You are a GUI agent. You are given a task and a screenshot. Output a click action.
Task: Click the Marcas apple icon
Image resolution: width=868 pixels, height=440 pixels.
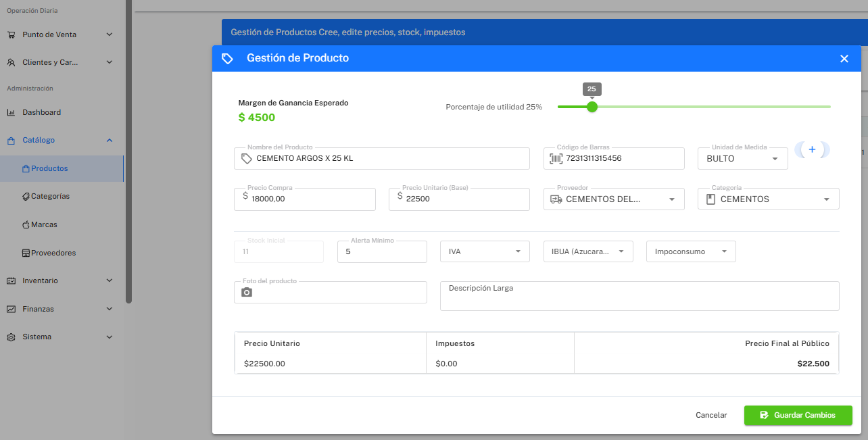click(x=26, y=224)
